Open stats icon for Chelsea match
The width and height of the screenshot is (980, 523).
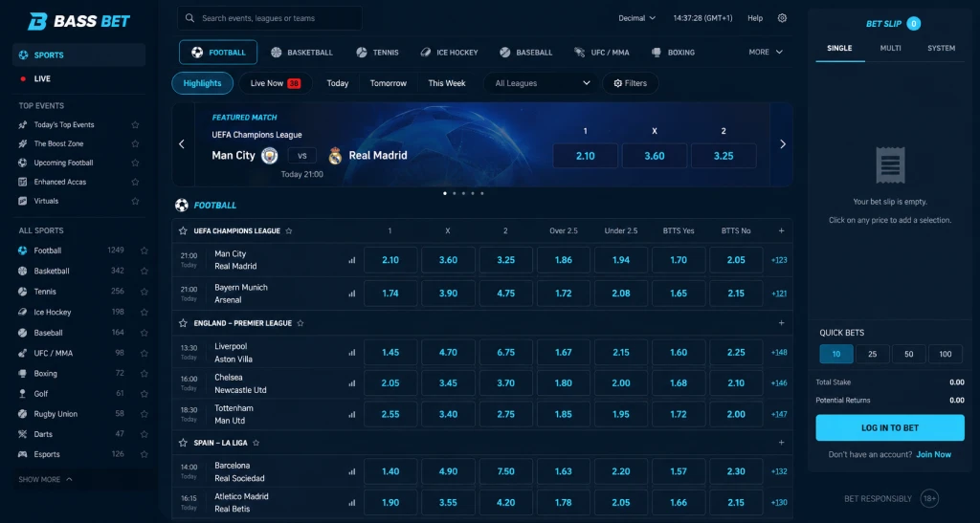352,383
